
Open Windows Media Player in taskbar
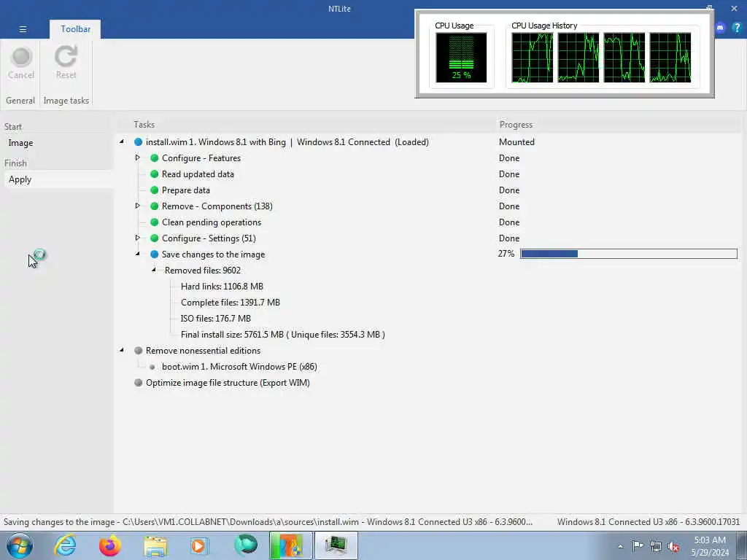pyautogui.click(x=199, y=545)
